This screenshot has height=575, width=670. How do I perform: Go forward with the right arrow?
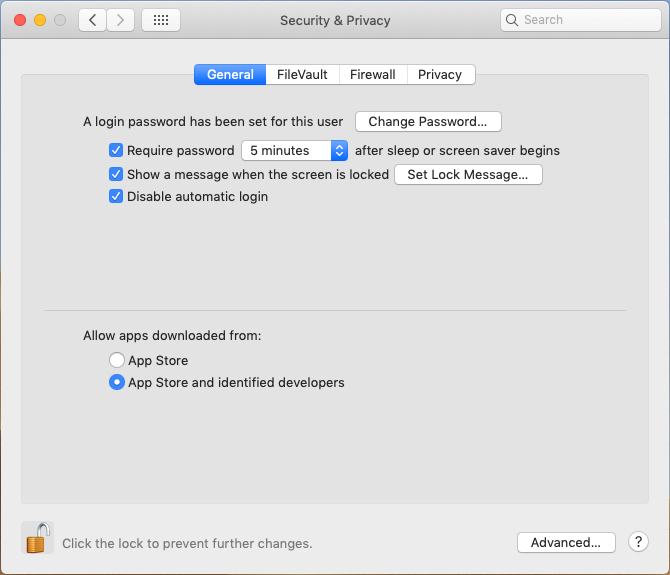tap(121, 20)
